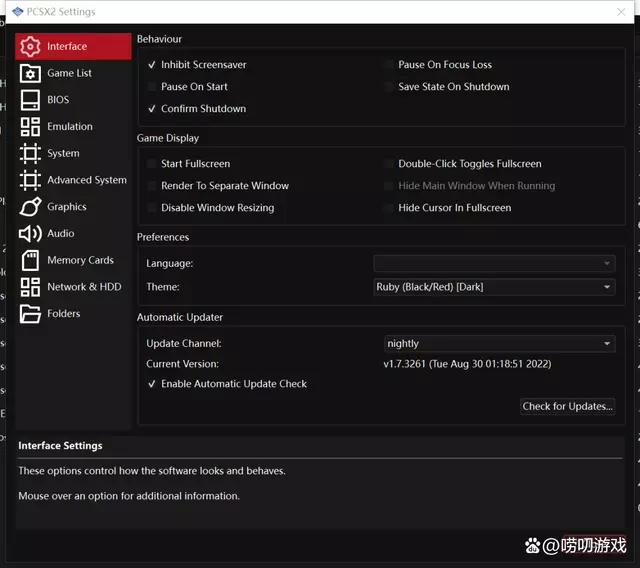Disable the Inhibit Screensaver checkbox
The width and height of the screenshot is (640, 568).
coord(152,65)
